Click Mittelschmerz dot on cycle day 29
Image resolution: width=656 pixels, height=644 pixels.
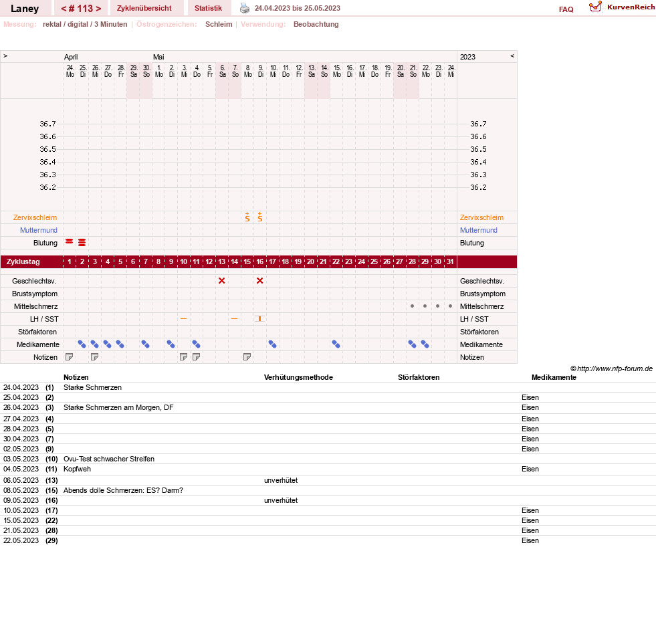tap(425, 306)
